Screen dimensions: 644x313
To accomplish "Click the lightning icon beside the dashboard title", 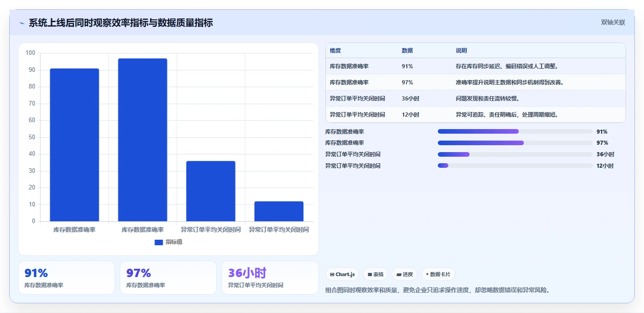I will pyautogui.click(x=22, y=23).
